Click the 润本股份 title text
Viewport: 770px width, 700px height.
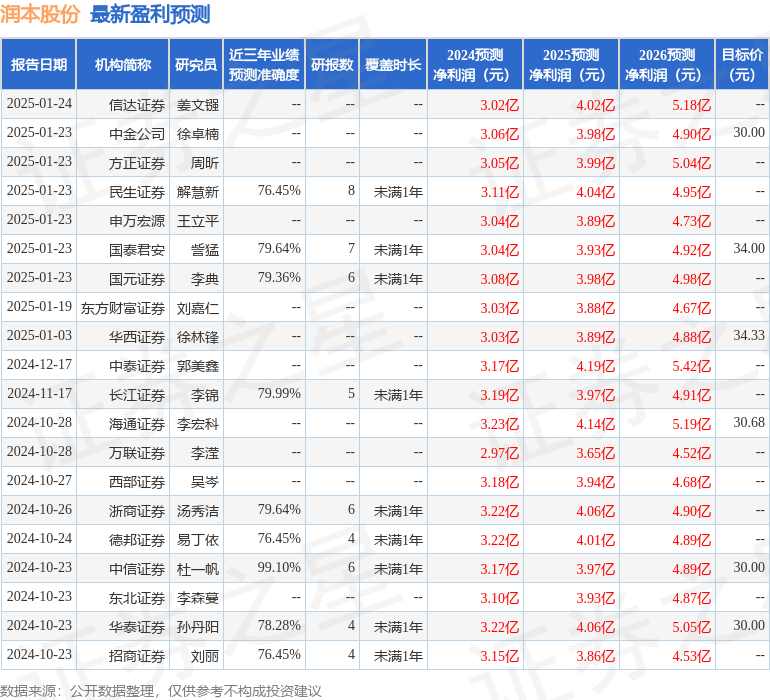coord(40,15)
